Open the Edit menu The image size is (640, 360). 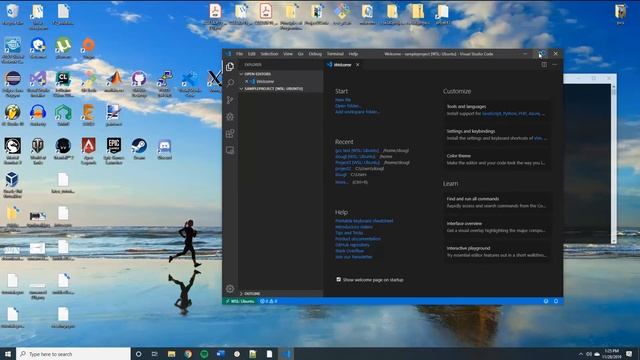pos(252,54)
